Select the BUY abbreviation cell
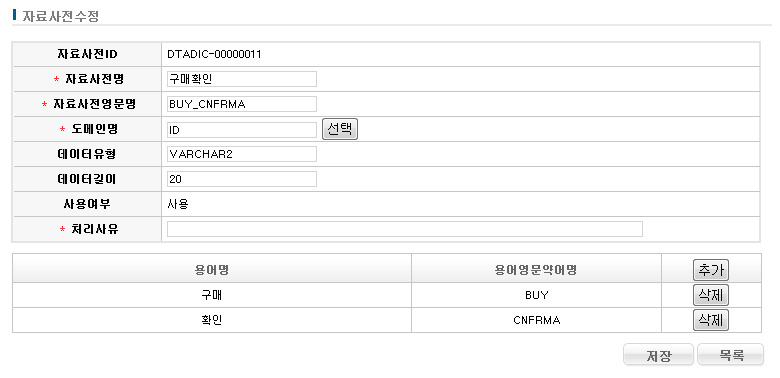 click(x=536, y=295)
